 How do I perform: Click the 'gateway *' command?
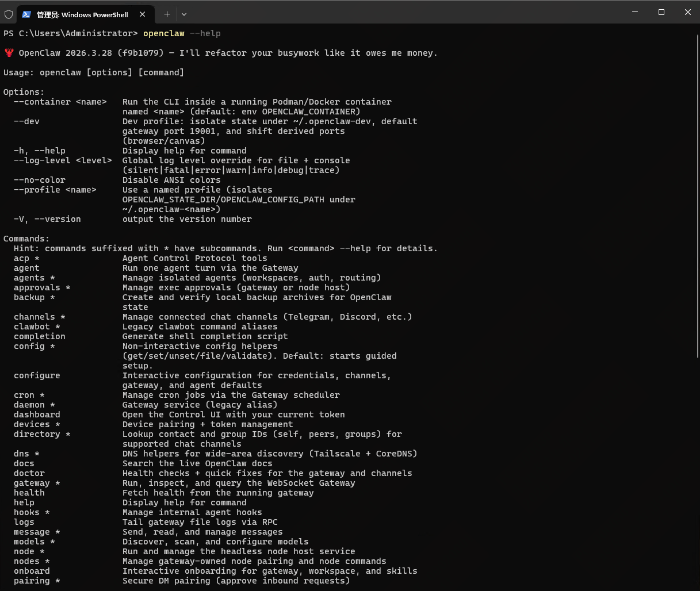pyautogui.click(x=37, y=483)
